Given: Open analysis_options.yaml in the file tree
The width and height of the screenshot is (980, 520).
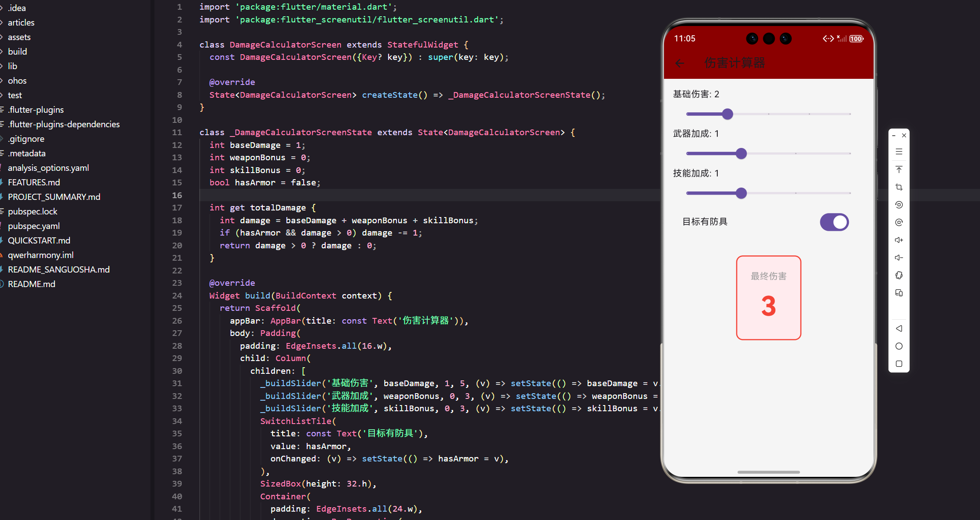Looking at the screenshot, I should pyautogui.click(x=48, y=168).
